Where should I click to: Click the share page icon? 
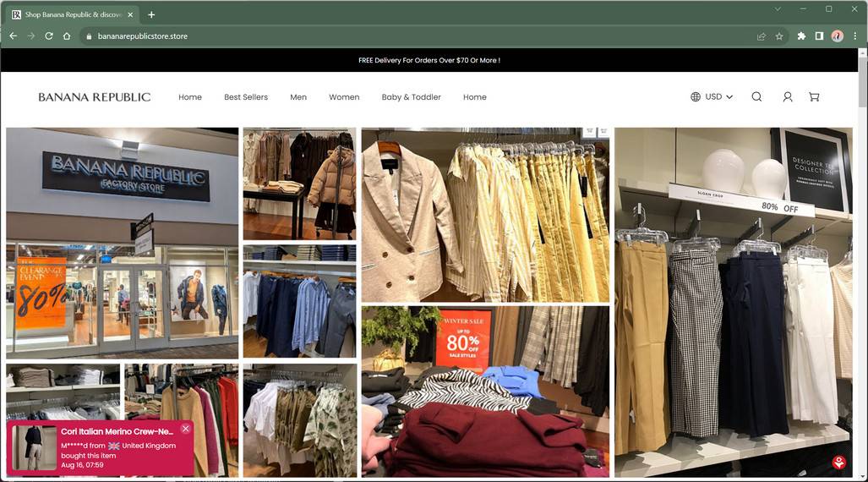click(762, 36)
